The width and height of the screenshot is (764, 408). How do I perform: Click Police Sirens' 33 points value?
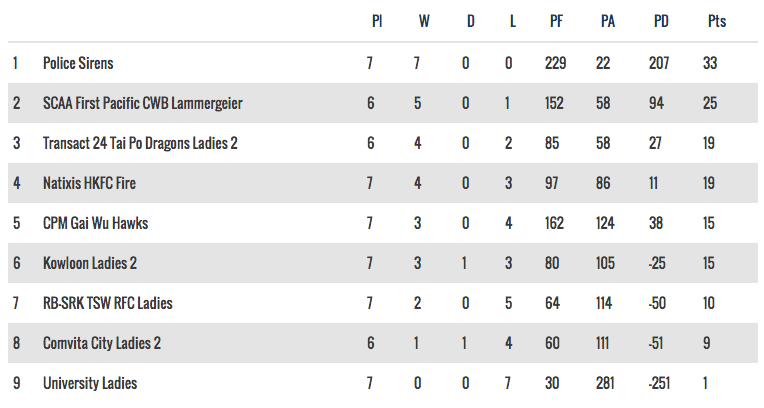tap(709, 63)
